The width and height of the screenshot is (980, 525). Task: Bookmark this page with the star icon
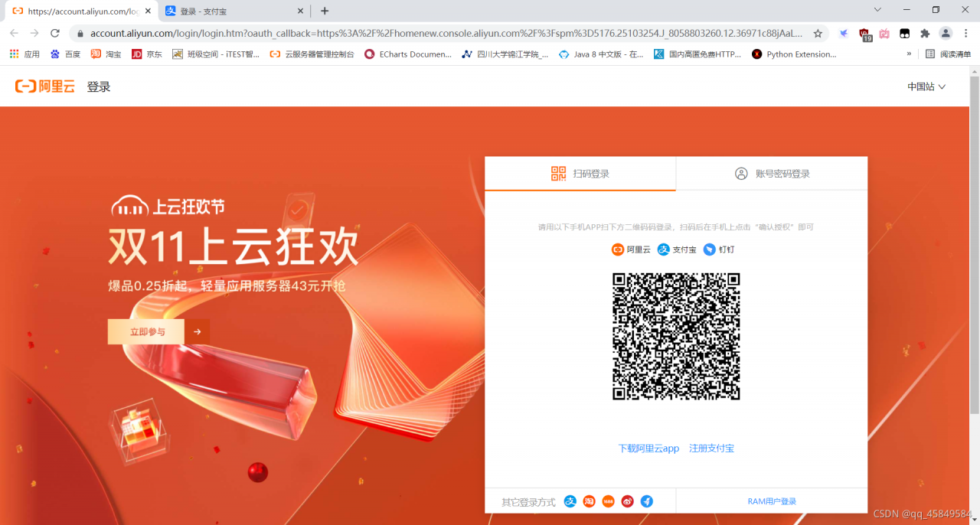pos(818,33)
